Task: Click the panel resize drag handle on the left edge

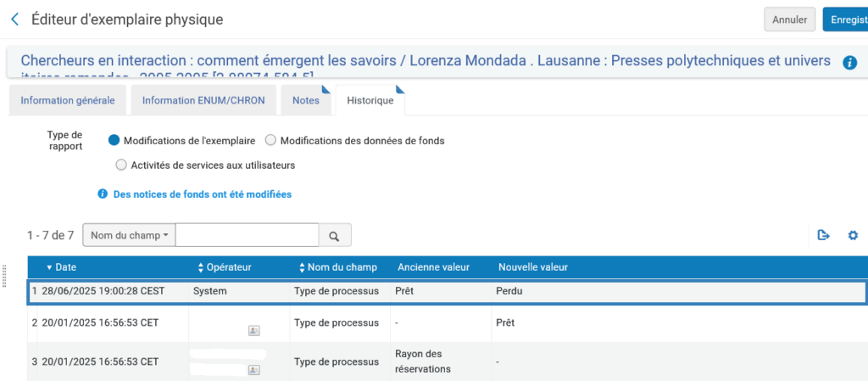Action: click(5, 276)
